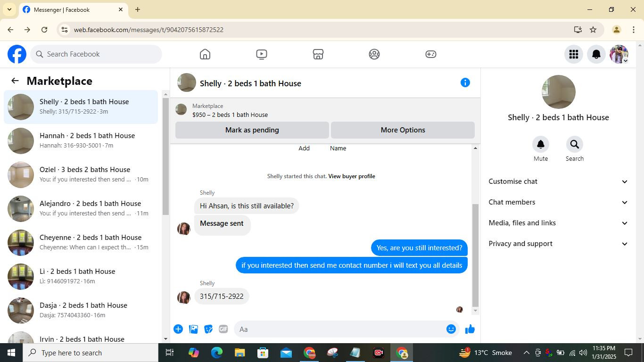This screenshot has width=644, height=362.
Task: Open taskbar volume control
Action: [x=583, y=353]
